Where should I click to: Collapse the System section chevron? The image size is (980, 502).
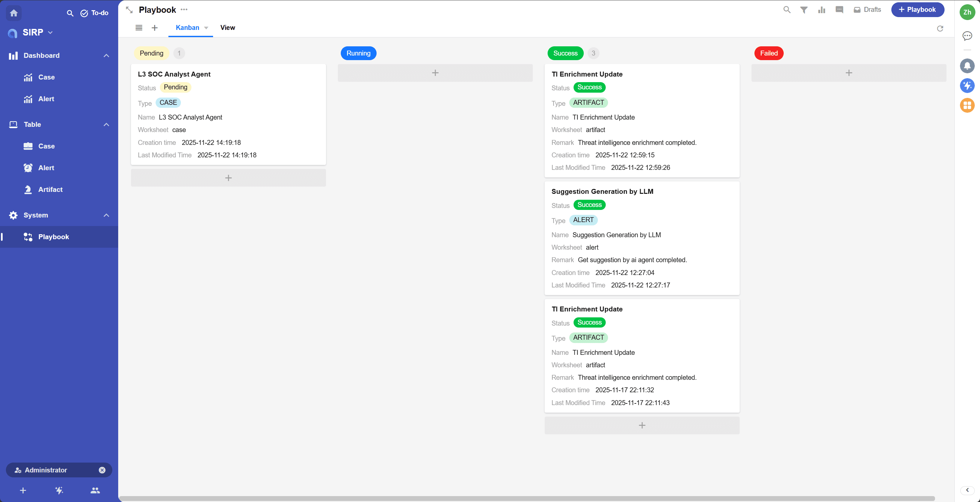click(x=106, y=215)
